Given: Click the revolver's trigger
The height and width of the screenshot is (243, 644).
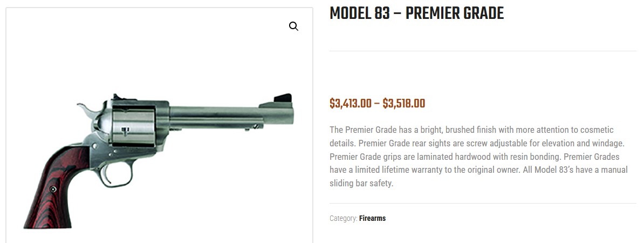Looking at the screenshot, I should tap(106, 172).
